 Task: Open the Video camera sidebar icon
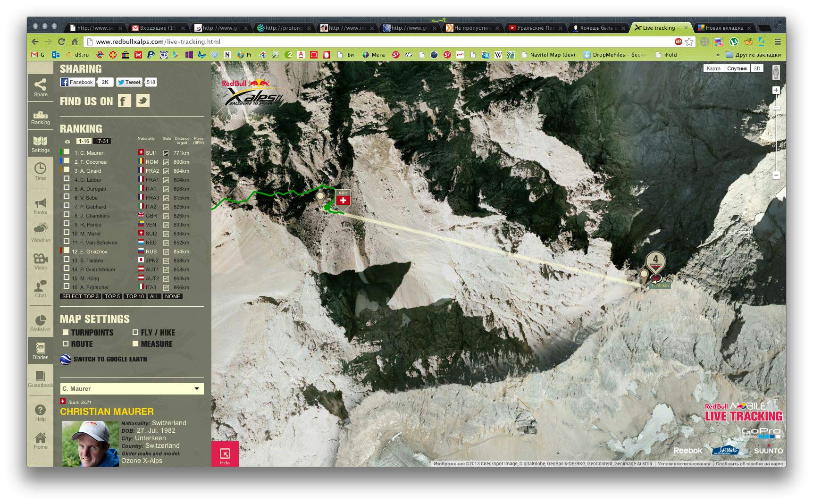[40, 261]
